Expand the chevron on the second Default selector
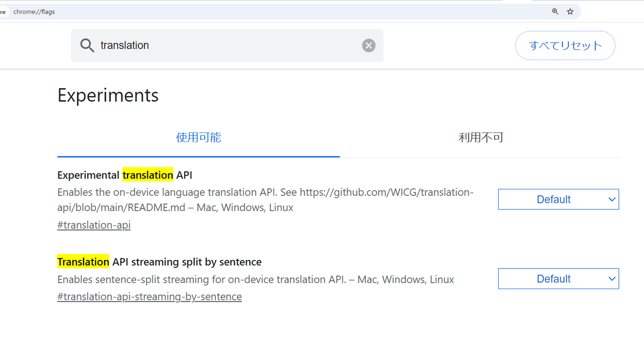This screenshot has height=338, width=644. (612, 279)
